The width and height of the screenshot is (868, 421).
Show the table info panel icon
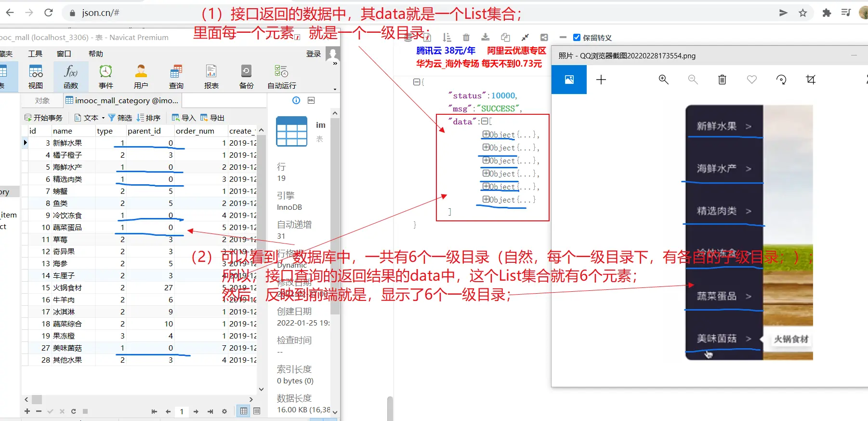pos(296,100)
